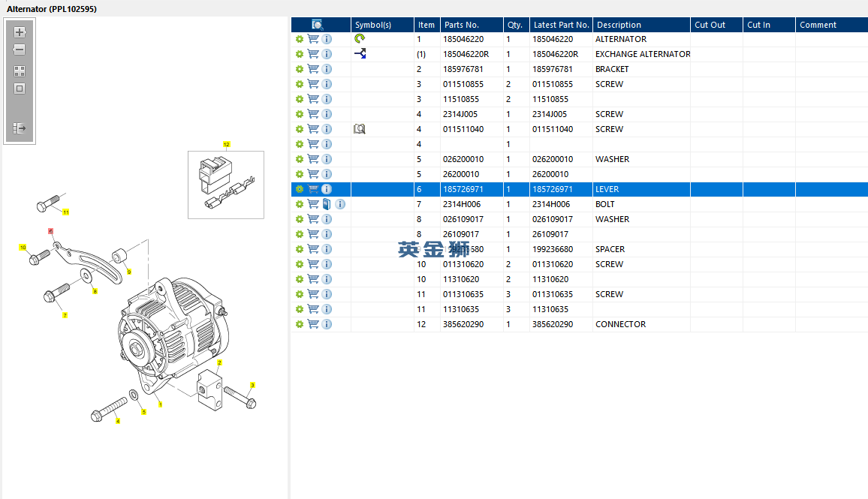Viewport: 868px width, 499px height.
Task: Select part number 185046220R
Action: (466, 54)
